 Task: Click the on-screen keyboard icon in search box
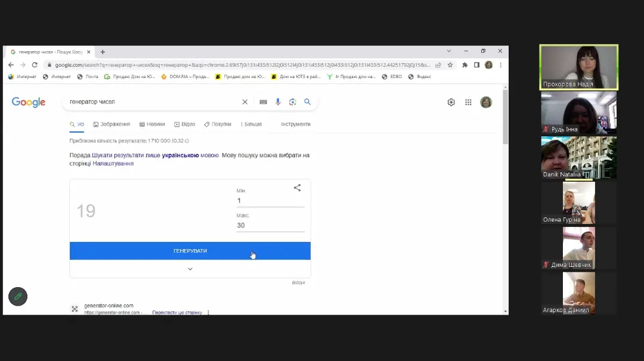264,102
